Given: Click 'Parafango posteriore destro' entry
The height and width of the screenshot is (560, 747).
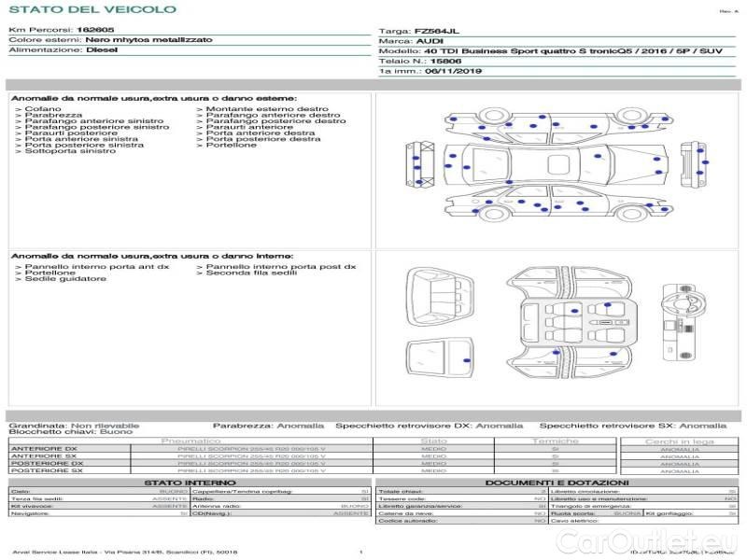Looking at the screenshot, I should pyautogui.click(x=275, y=121).
